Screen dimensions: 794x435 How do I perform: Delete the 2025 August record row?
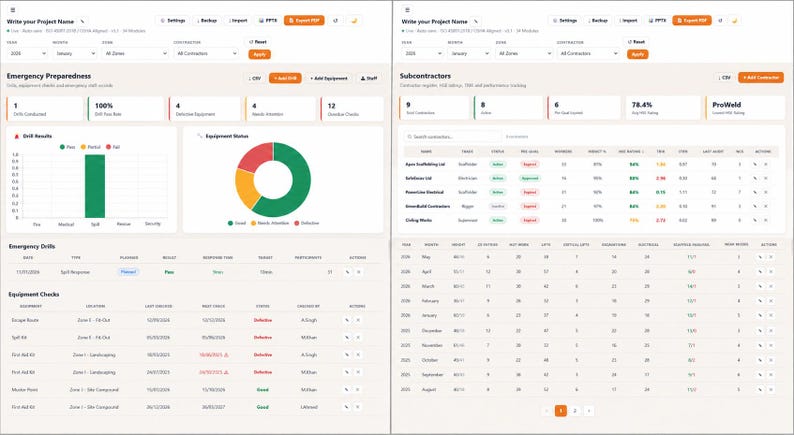pyautogui.click(x=771, y=389)
